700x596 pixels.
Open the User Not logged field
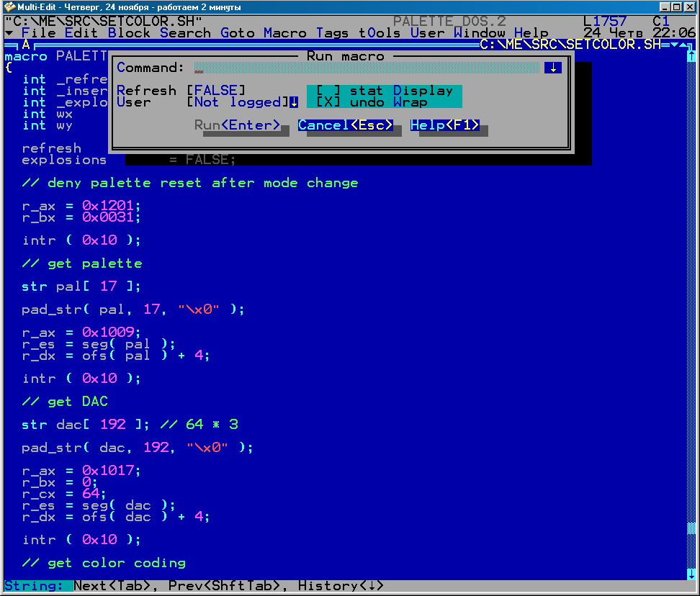point(238,102)
